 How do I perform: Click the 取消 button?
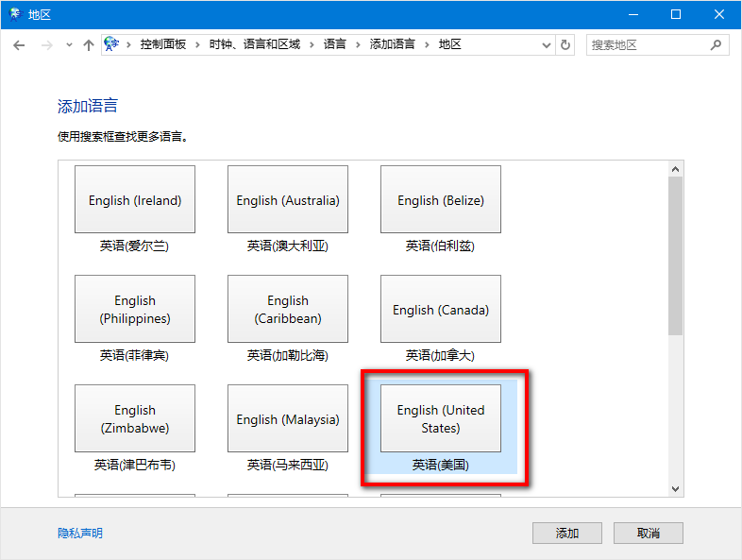coord(648,534)
